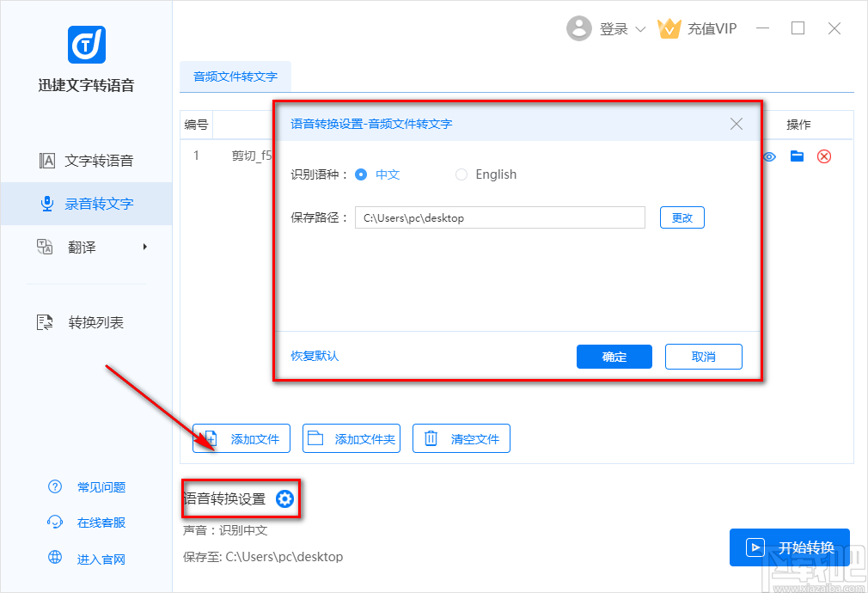The image size is (868, 593).
Task: Start conversion with the 开始转换 button
Action: tap(789, 547)
